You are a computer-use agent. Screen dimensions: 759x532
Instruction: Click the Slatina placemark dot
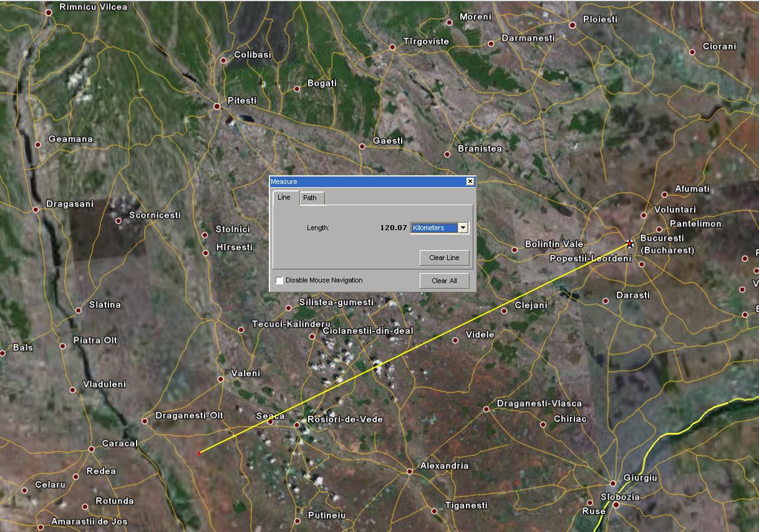coord(78,310)
